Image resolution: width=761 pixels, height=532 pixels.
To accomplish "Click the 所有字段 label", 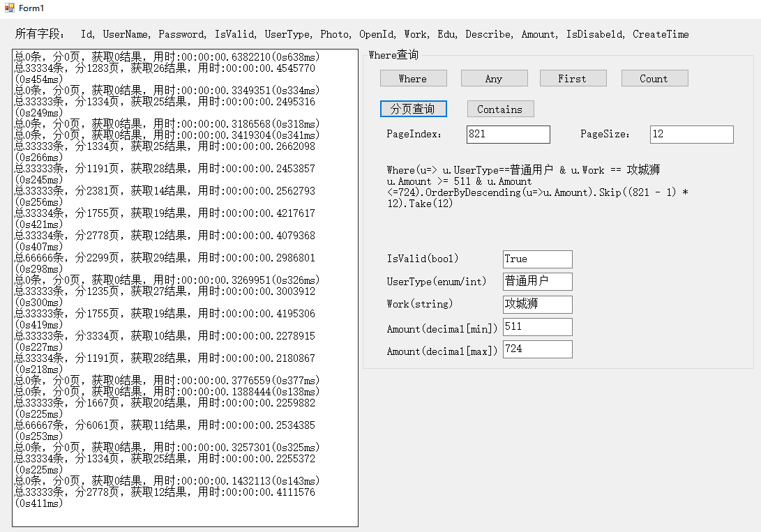I will (40, 34).
